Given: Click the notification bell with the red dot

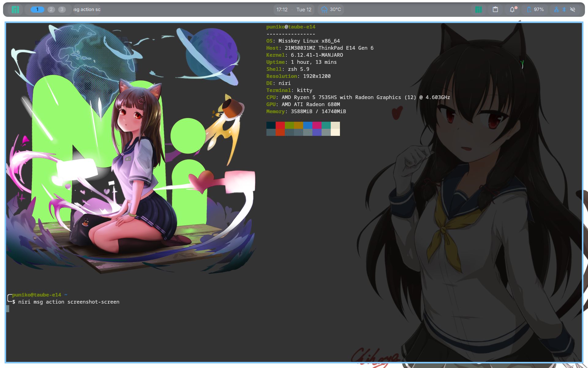Looking at the screenshot, I should 512,10.
